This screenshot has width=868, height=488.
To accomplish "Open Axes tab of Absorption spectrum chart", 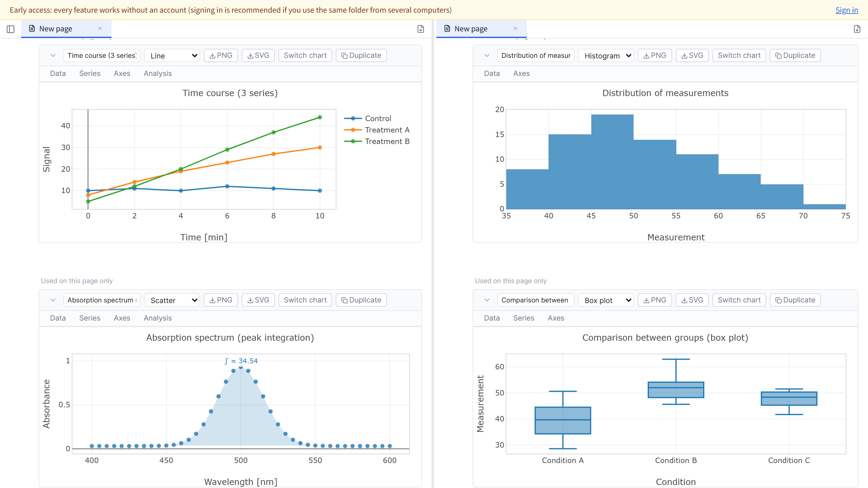I will pos(122,318).
